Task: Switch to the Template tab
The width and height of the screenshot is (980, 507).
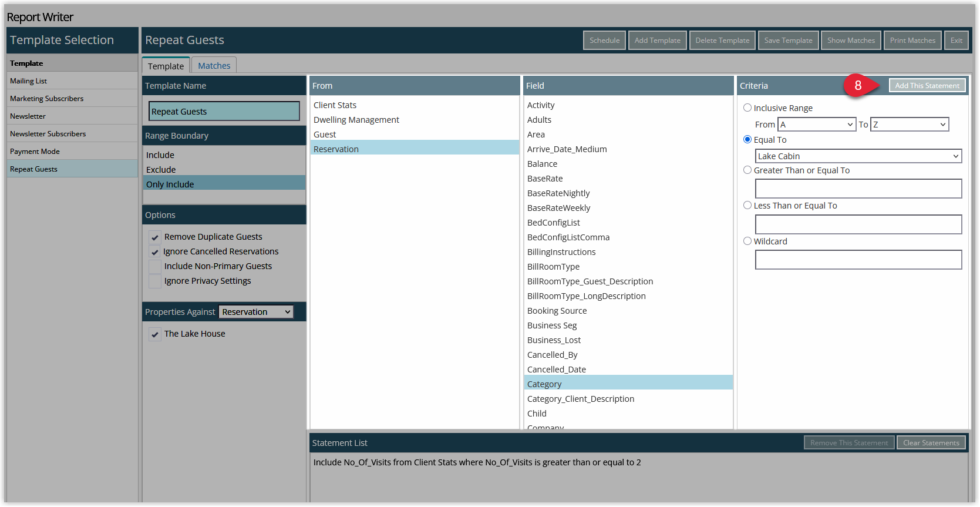Action: [x=166, y=66]
